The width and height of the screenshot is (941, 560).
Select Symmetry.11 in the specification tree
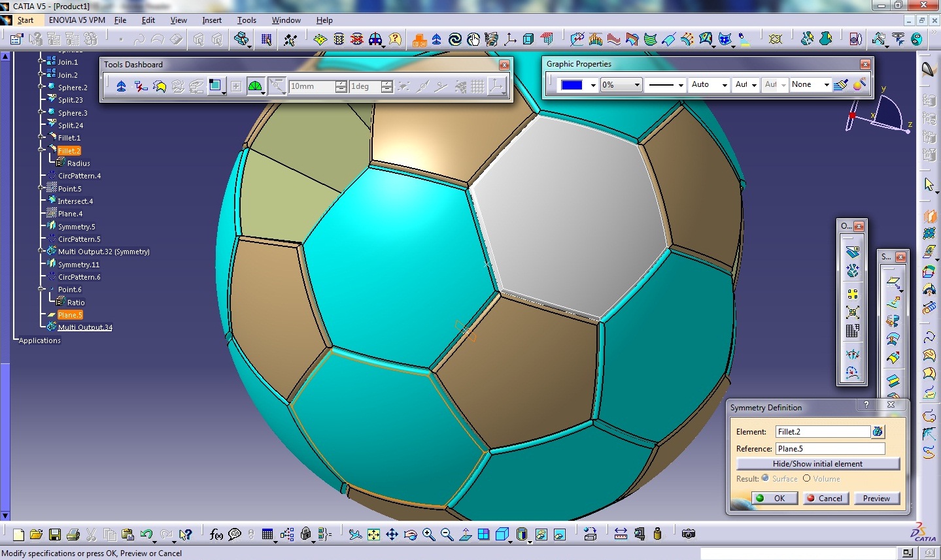point(78,265)
